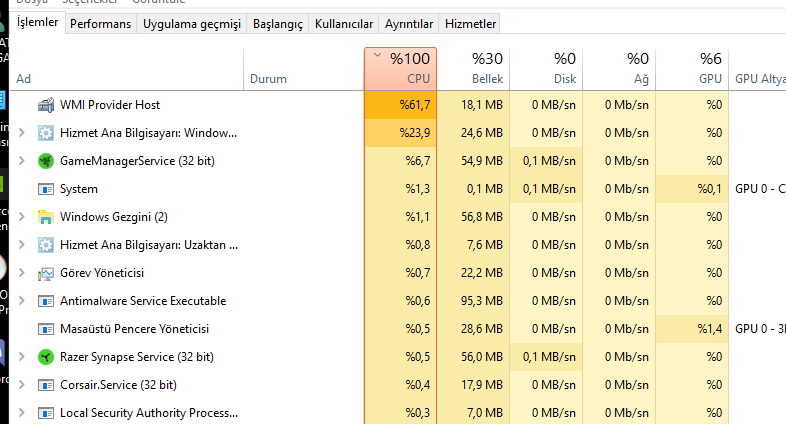The image size is (786, 424).
Task: Switch to the İşlemler tab
Action: click(38, 22)
